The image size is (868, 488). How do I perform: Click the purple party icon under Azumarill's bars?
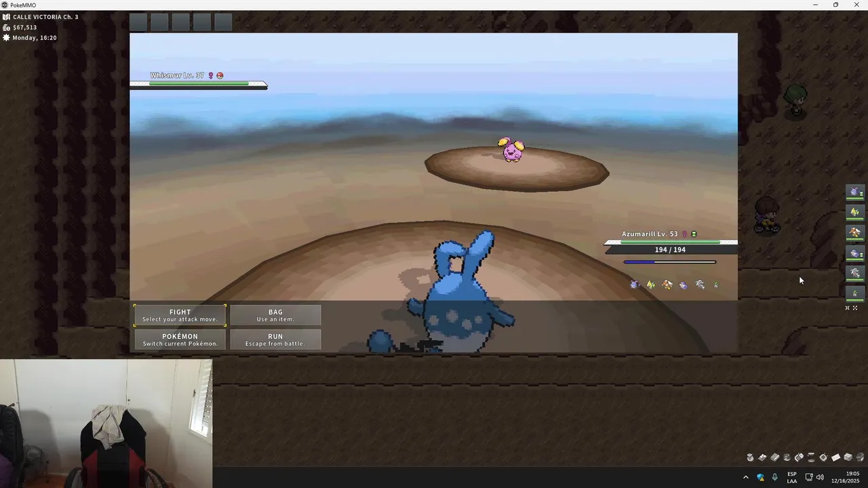(x=684, y=285)
